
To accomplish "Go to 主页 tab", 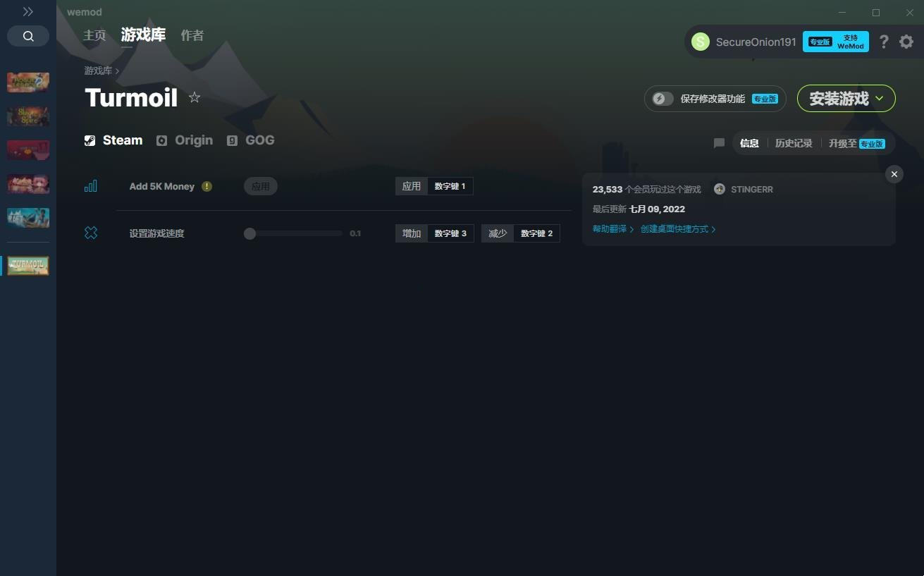I will (94, 35).
